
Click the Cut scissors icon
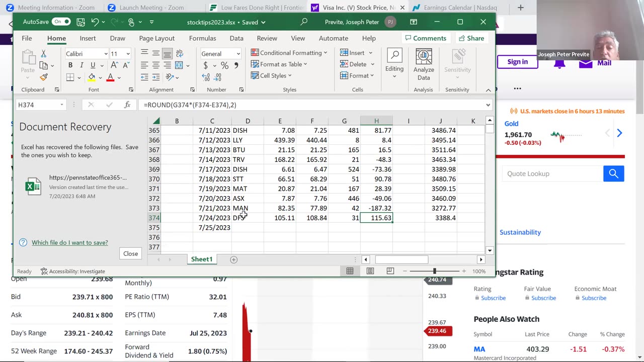coord(44,53)
